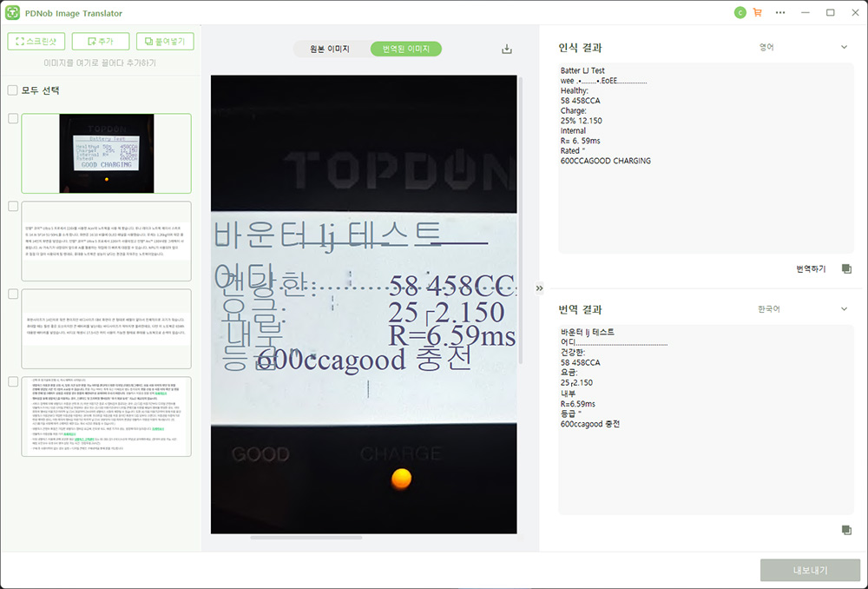This screenshot has width=868, height=589.
Task: Check the fourth thumbnail's checkbox
Action: point(13,381)
